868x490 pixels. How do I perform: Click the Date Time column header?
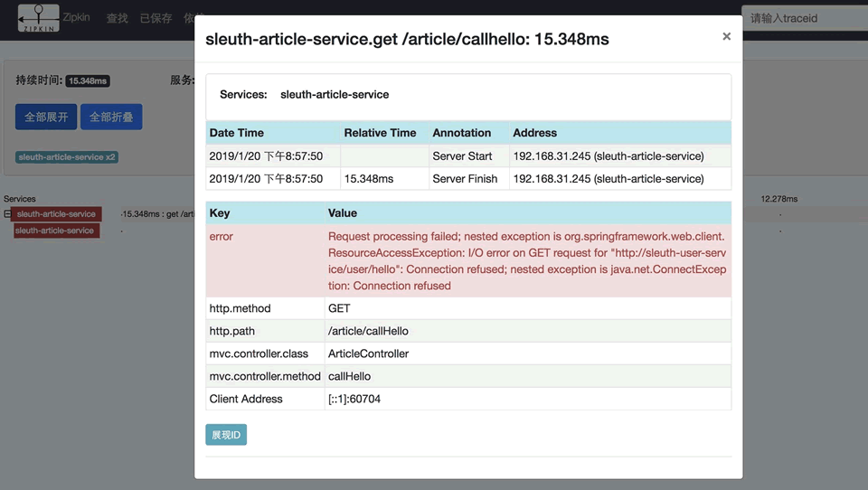coord(273,133)
